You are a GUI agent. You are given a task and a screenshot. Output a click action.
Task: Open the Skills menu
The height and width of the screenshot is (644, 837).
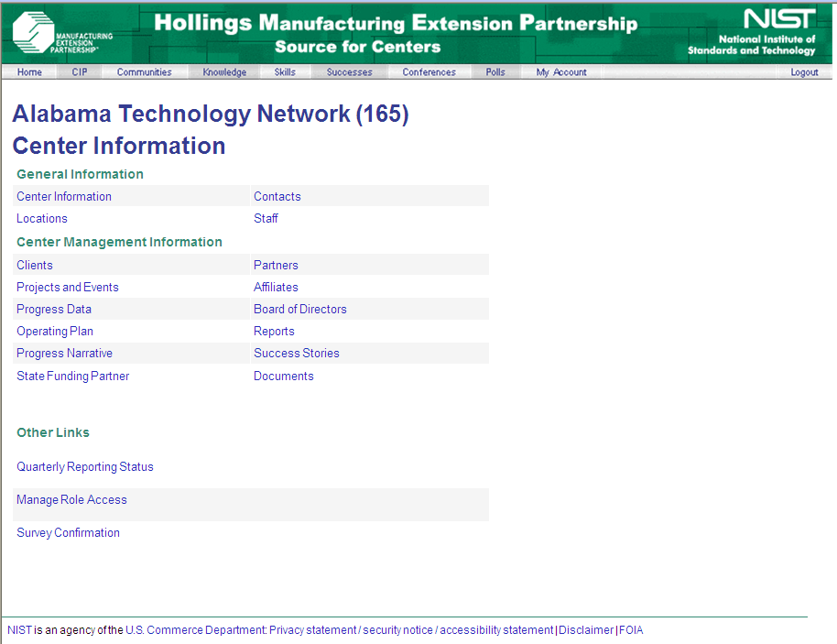[285, 72]
